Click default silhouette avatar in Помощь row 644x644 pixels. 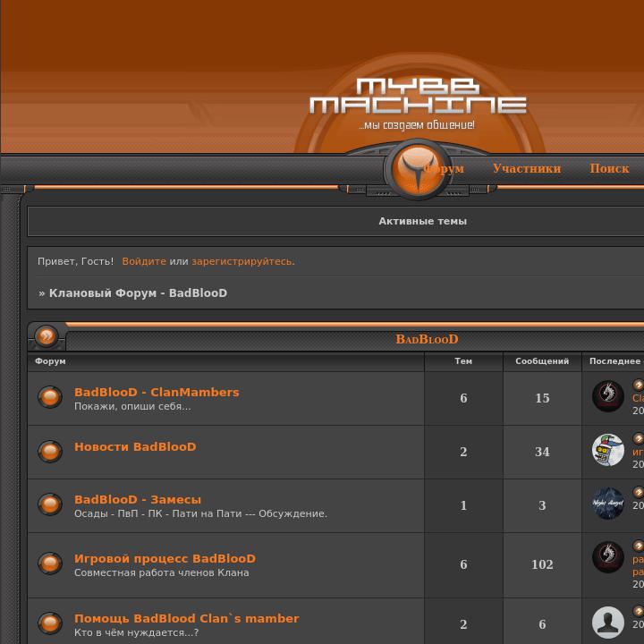point(608,623)
